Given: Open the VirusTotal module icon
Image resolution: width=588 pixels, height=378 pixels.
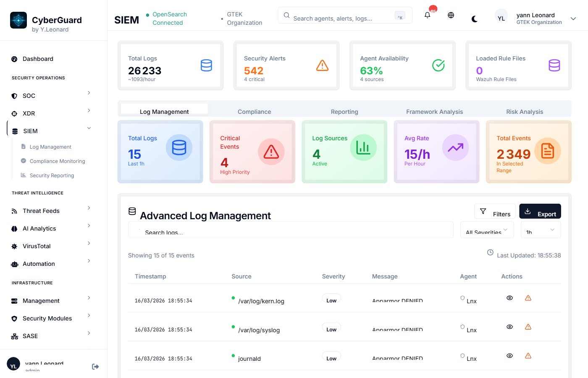Looking at the screenshot, I should point(14,246).
